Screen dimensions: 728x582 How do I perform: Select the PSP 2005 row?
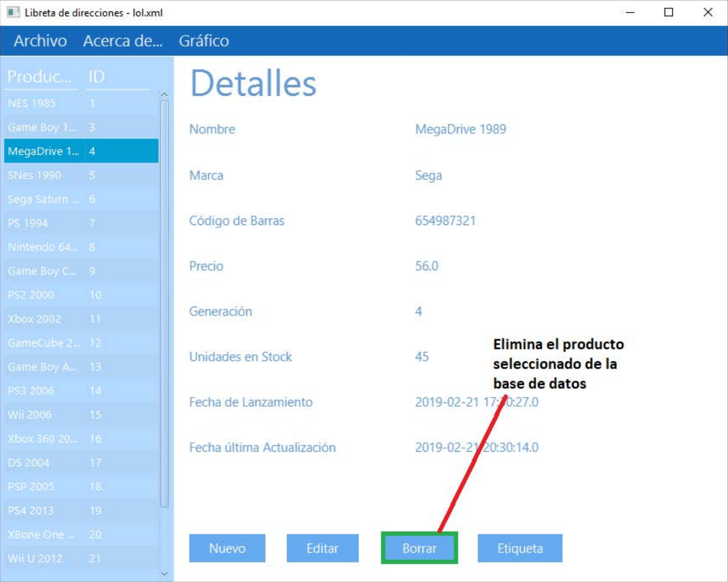pyautogui.click(x=81, y=487)
